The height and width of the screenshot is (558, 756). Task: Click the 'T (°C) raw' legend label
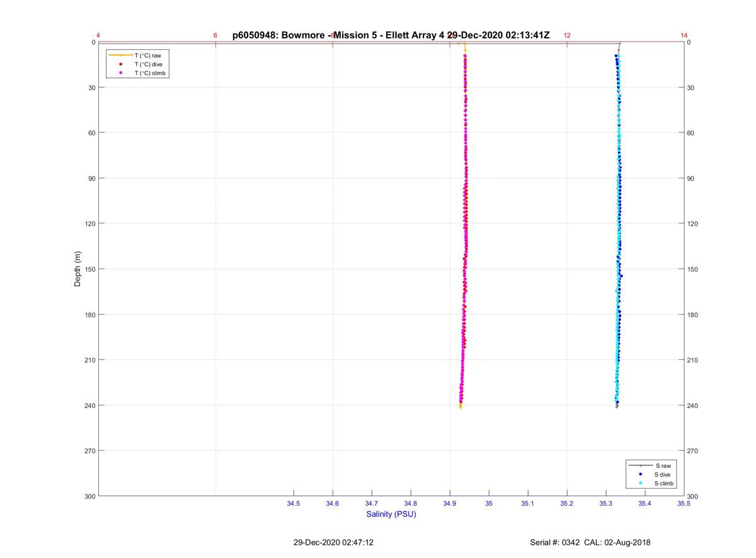pos(147,55)
